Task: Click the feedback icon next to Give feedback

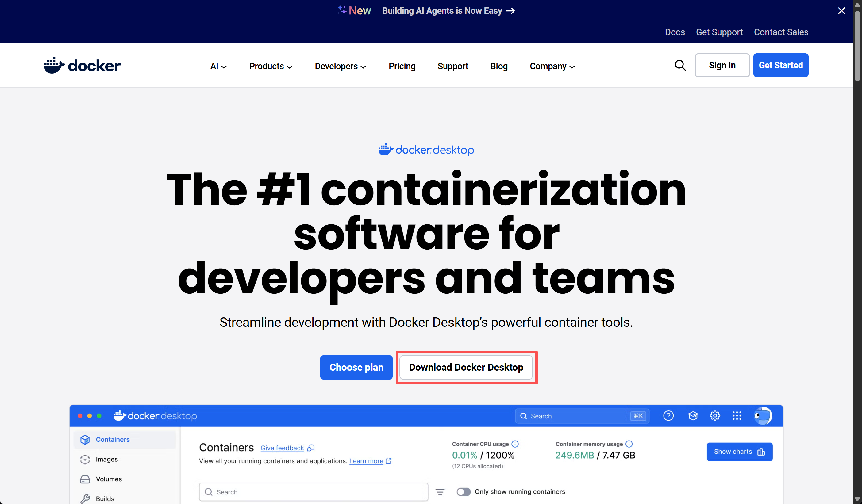Action: 310,448
